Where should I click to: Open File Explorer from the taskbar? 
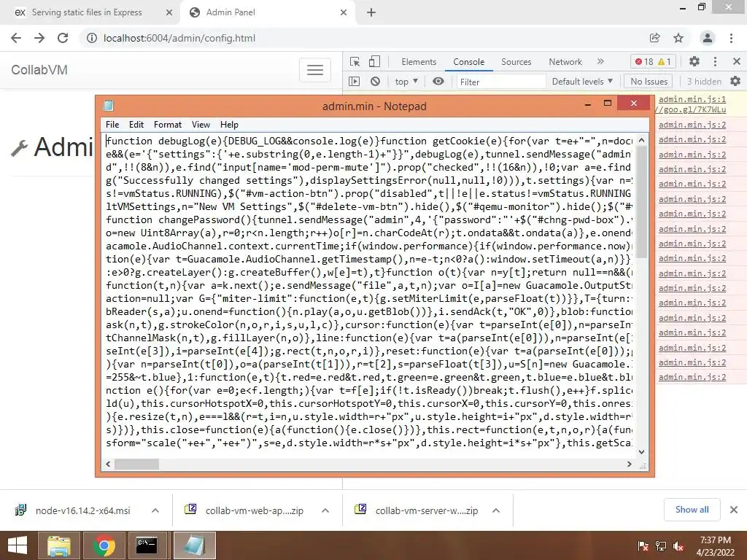60,545
